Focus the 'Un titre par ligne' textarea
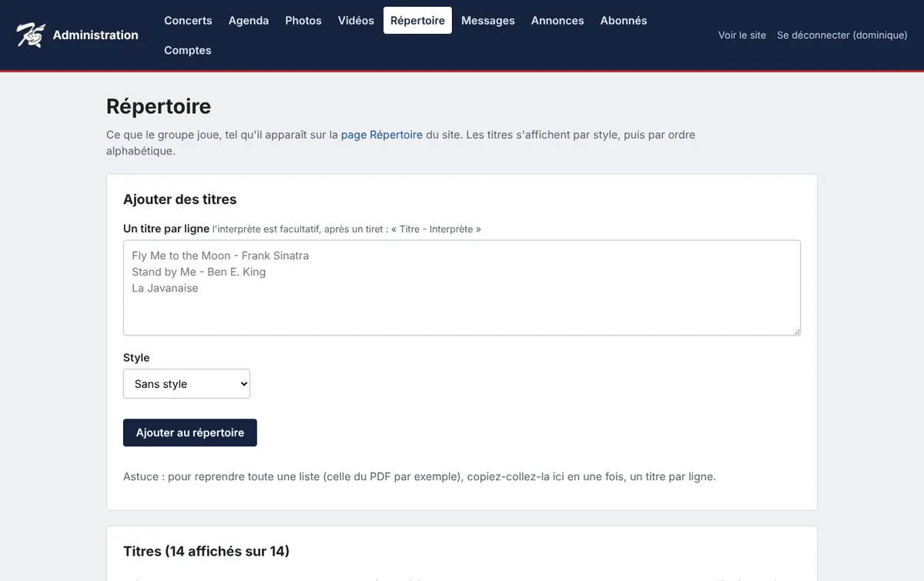Screen dimensions: 924x581 point(462,288)
